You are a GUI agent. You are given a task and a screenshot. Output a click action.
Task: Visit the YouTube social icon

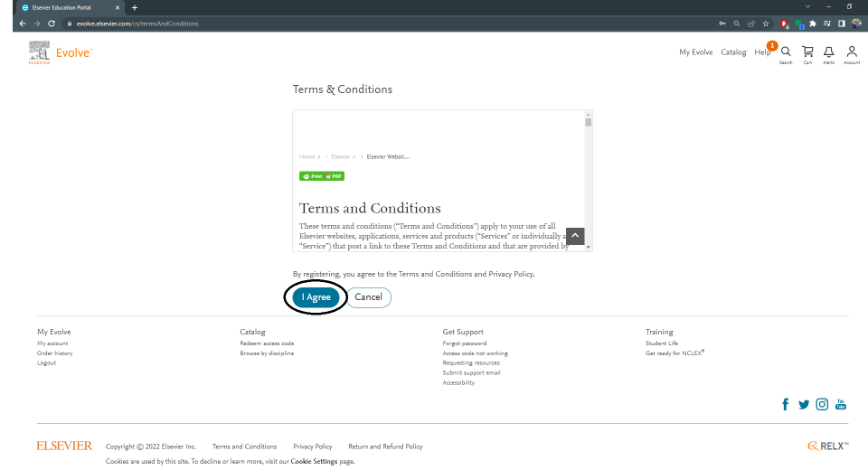(x=840, y=404)
